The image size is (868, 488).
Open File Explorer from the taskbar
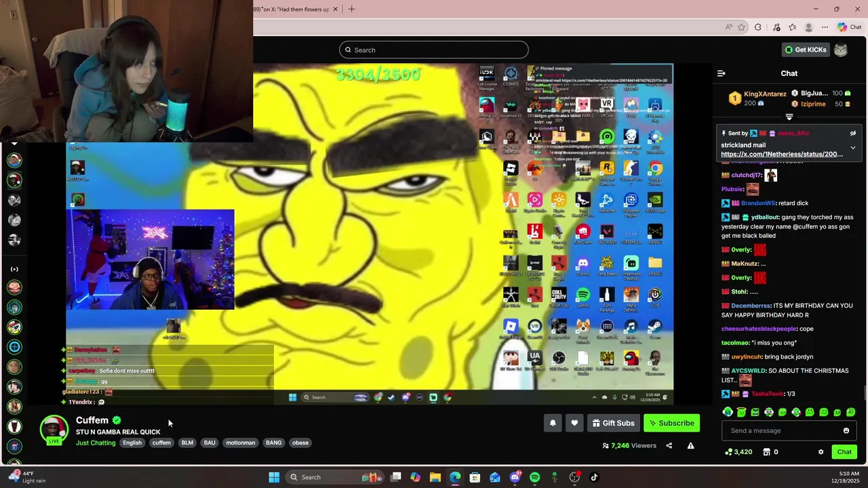point(435,477)
